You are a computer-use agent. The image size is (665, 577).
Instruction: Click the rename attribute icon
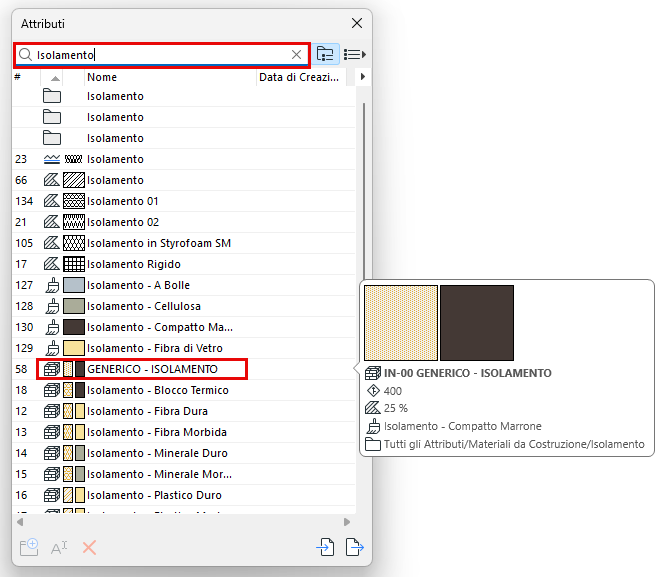click(59, 547)
